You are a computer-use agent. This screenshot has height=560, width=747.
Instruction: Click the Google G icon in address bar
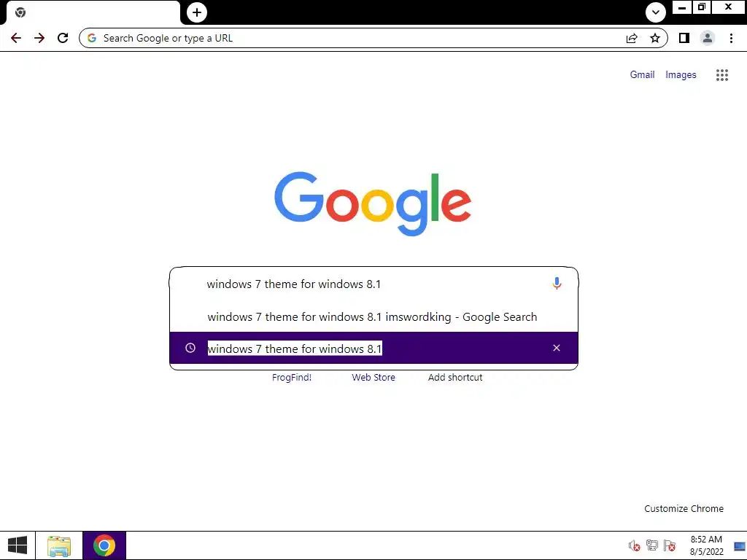click(92, 38)
